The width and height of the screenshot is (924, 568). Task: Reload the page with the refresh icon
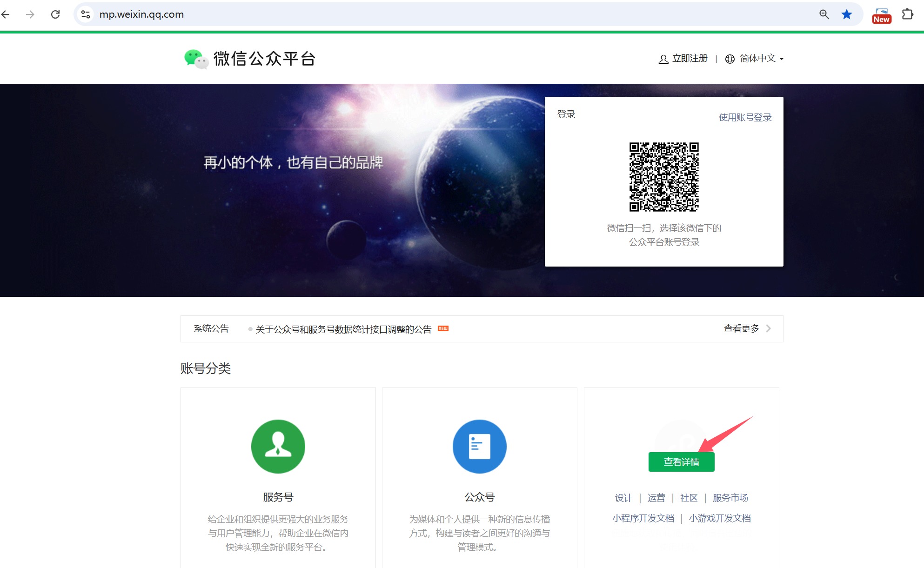click(55, 14)
